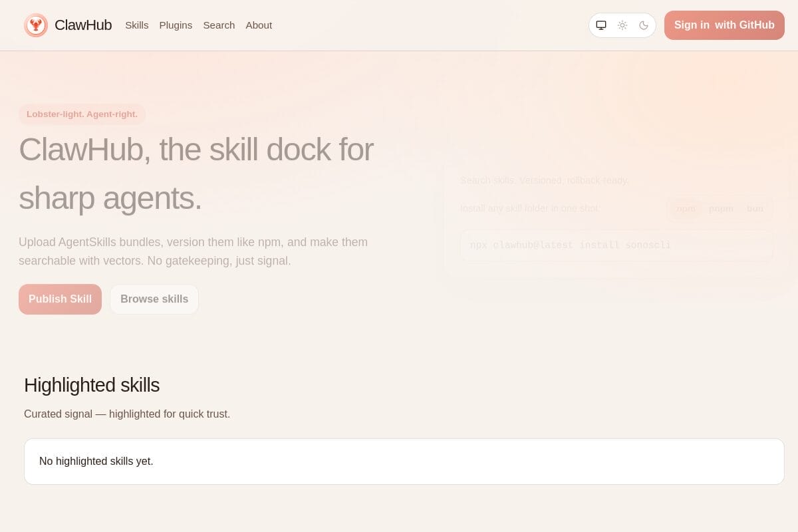The image size is (798, 532).
Task: Click Sign in with GitHub
Action: tap(724, 25)
